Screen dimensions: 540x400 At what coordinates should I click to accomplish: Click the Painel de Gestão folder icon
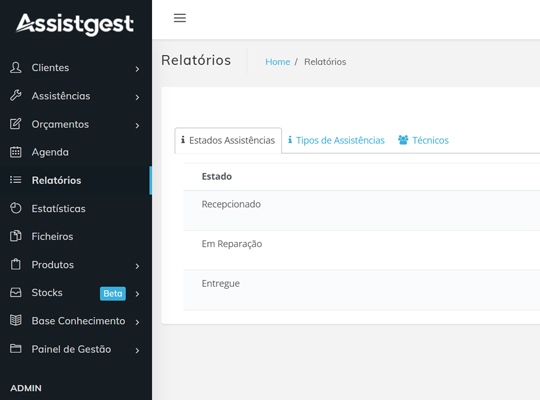click(15, 349)
